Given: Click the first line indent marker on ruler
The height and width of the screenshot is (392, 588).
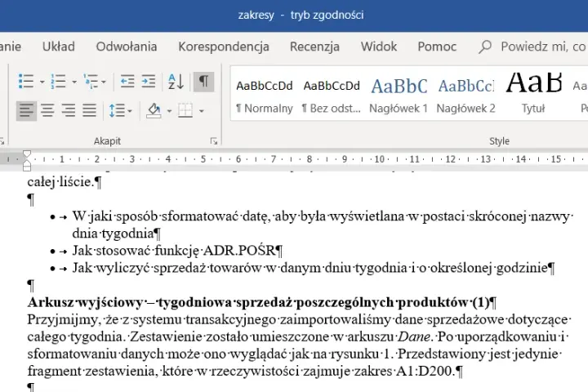Looking at the screenshot, I should [27, 154].
